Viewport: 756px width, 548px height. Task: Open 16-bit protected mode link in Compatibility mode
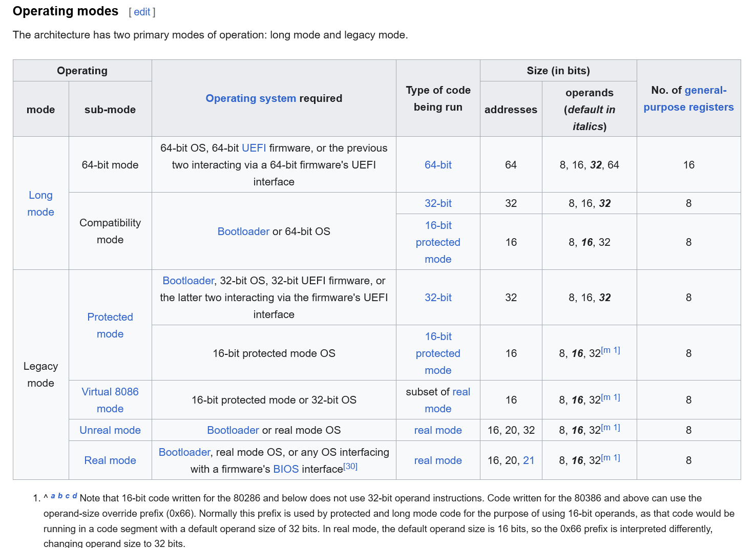pos(438,242)
